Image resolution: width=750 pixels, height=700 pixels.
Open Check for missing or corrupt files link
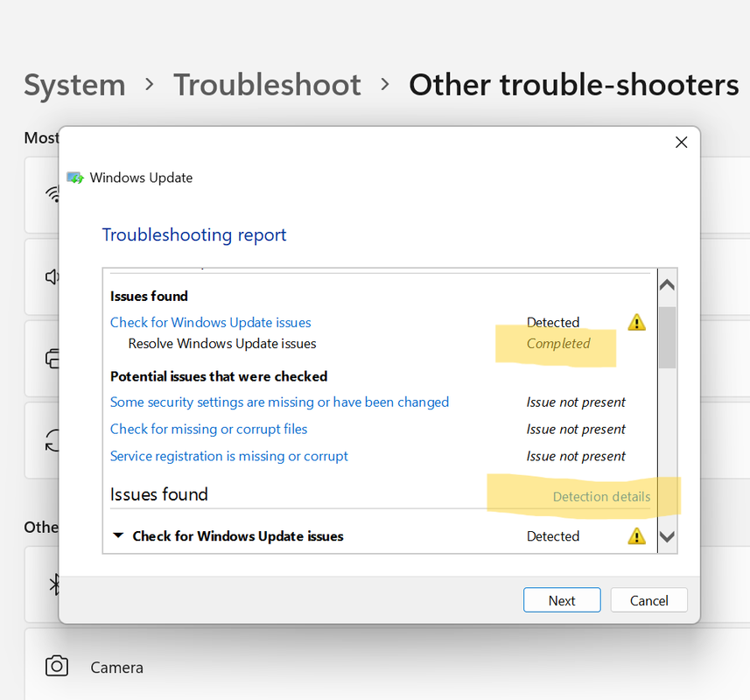point(208,429)
